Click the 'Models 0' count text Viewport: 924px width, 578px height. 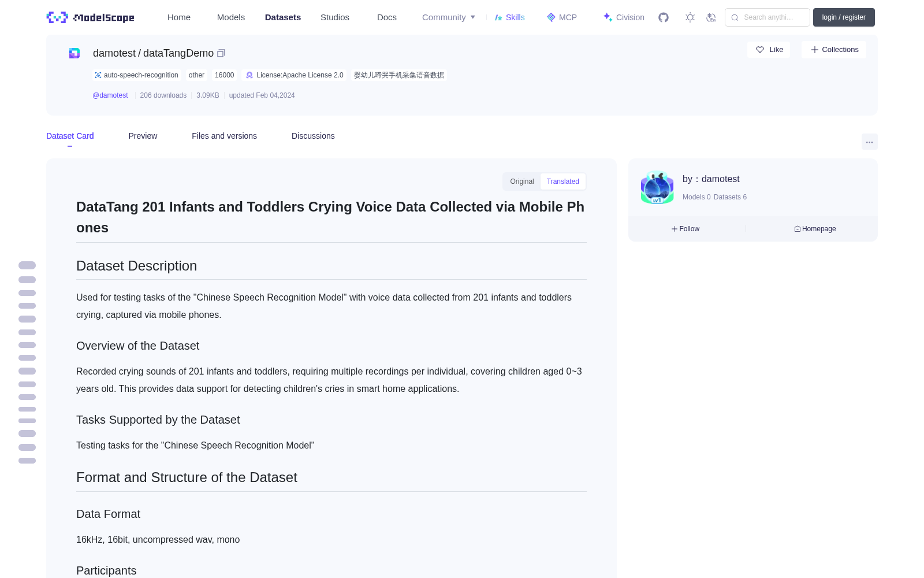[696, 197]
